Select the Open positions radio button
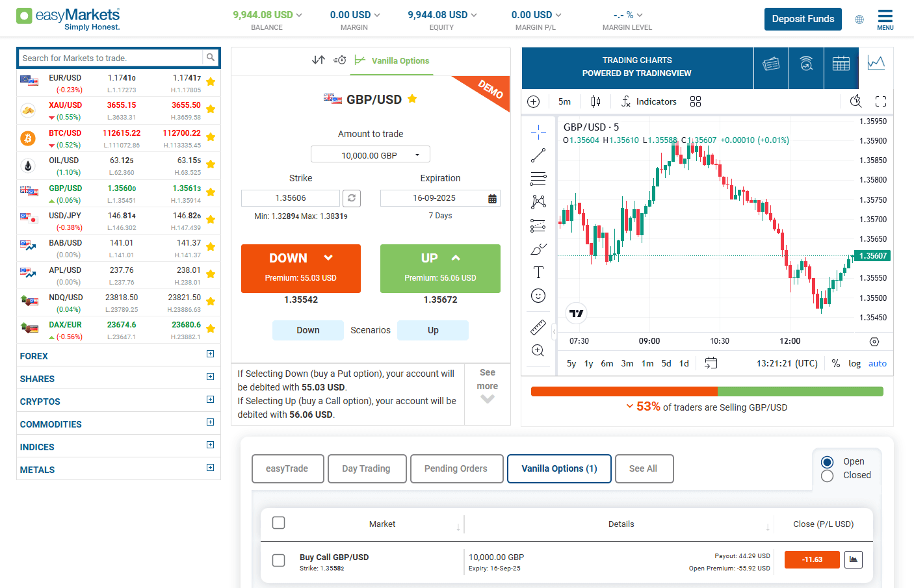914x588 pixels. pos(828,462)
